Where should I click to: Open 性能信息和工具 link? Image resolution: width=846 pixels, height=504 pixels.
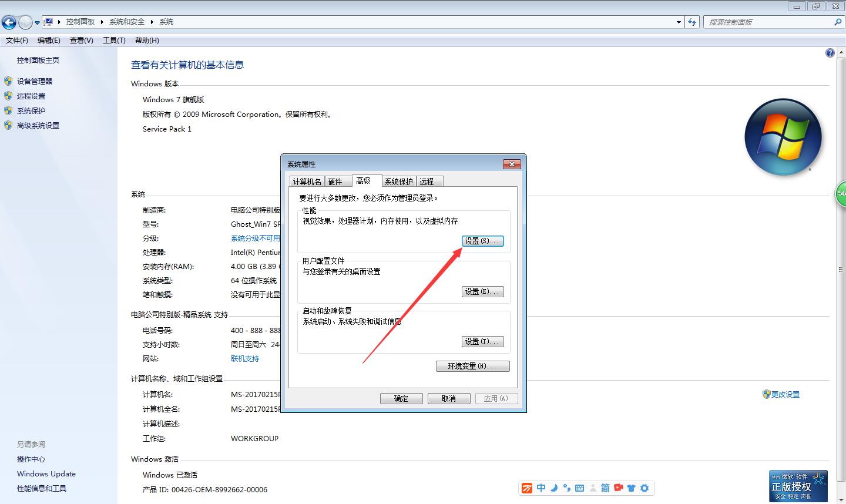click(x=42, y=489)
